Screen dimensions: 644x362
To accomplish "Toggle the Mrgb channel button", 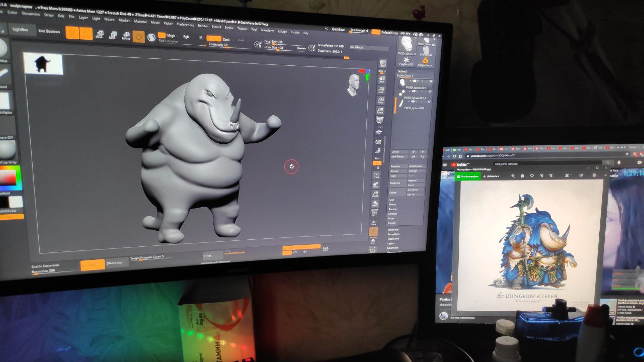I will [x=171, y=36].
